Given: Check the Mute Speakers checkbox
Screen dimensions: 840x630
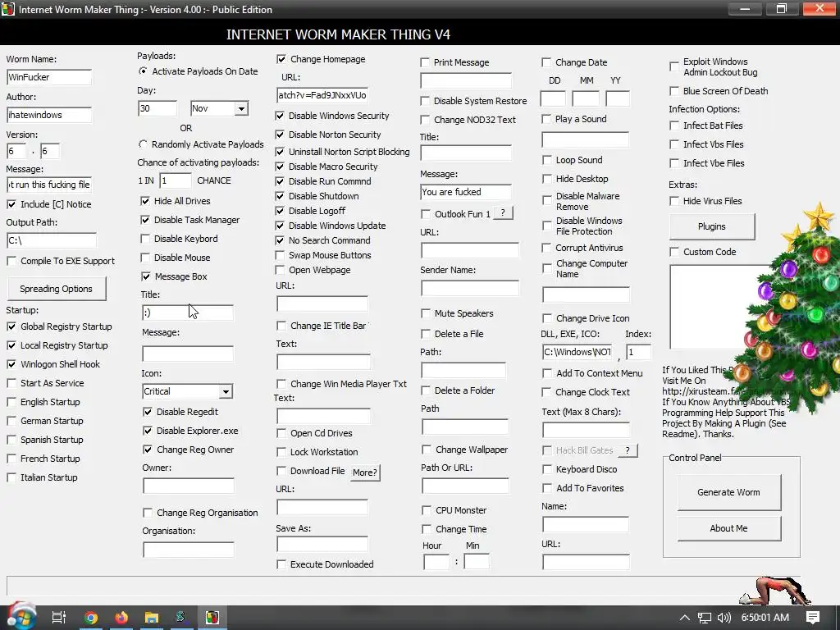Looking at the screenshot, I should pos(426,313).
